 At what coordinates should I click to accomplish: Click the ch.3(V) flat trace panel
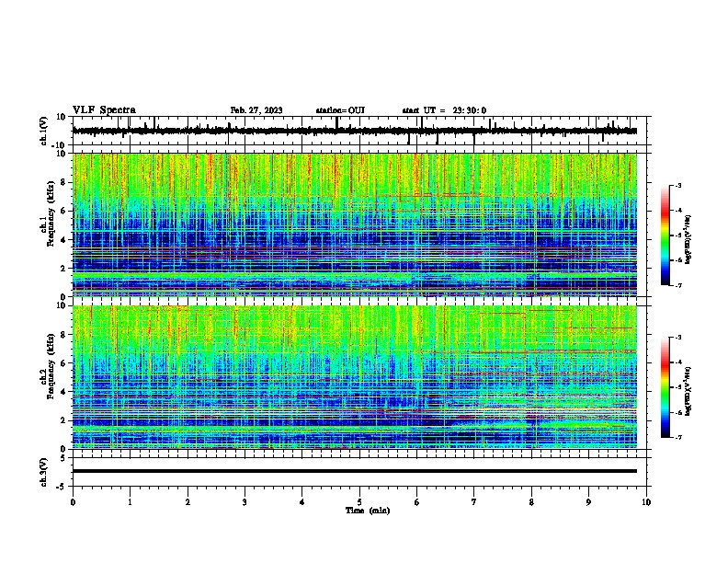(361, 472)
